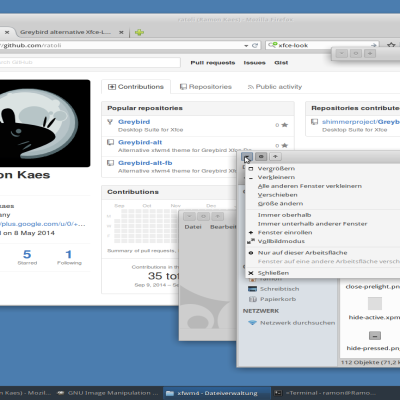The height and width of the screenshot is (400, 400).
Task: Click the xfce-look search field
Action: (x=323, y=45)
